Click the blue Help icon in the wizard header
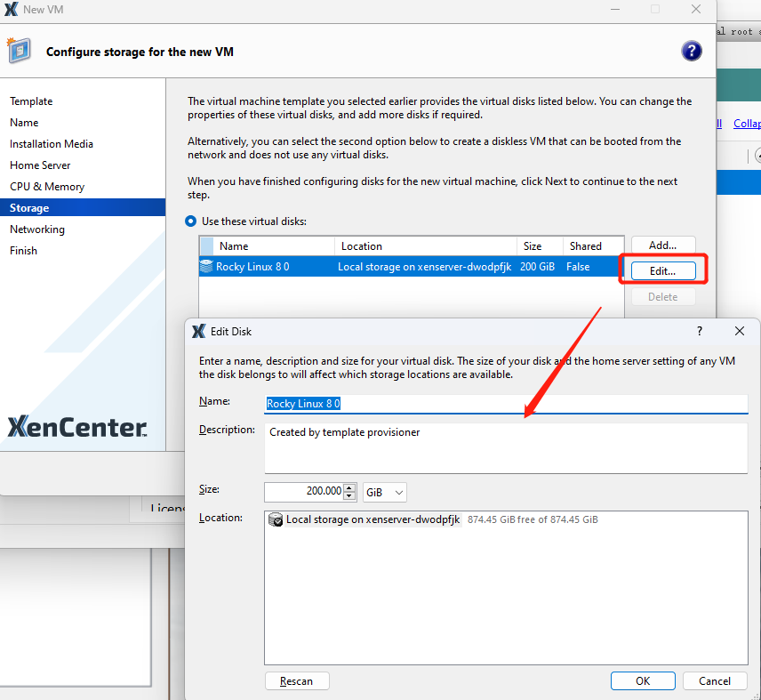This screenshot has width=761, height=700. pos(692,51)
